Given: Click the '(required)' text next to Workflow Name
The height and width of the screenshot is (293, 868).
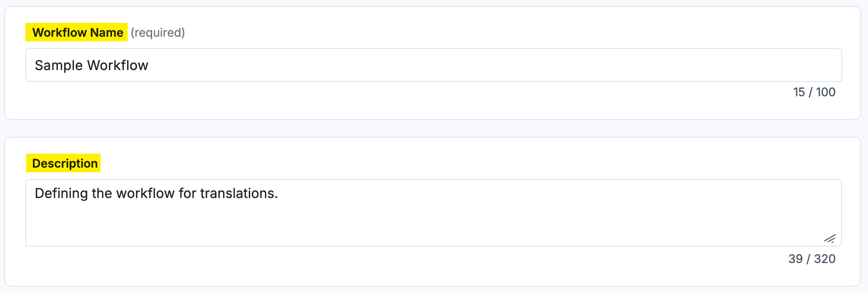Looking at the screenshot, I should coord(158,32).
